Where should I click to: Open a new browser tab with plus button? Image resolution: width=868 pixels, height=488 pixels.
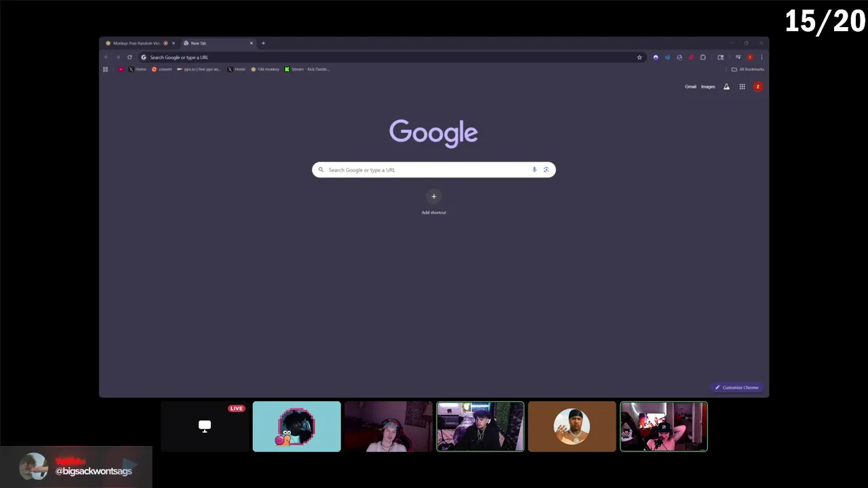(263, 43)
